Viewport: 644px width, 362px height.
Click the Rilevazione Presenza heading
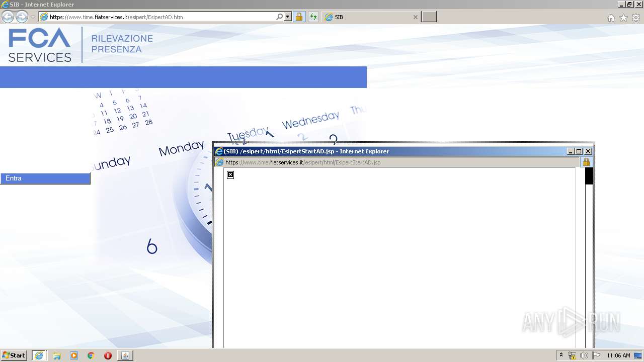pyautogui.click(x=122, y=44)
